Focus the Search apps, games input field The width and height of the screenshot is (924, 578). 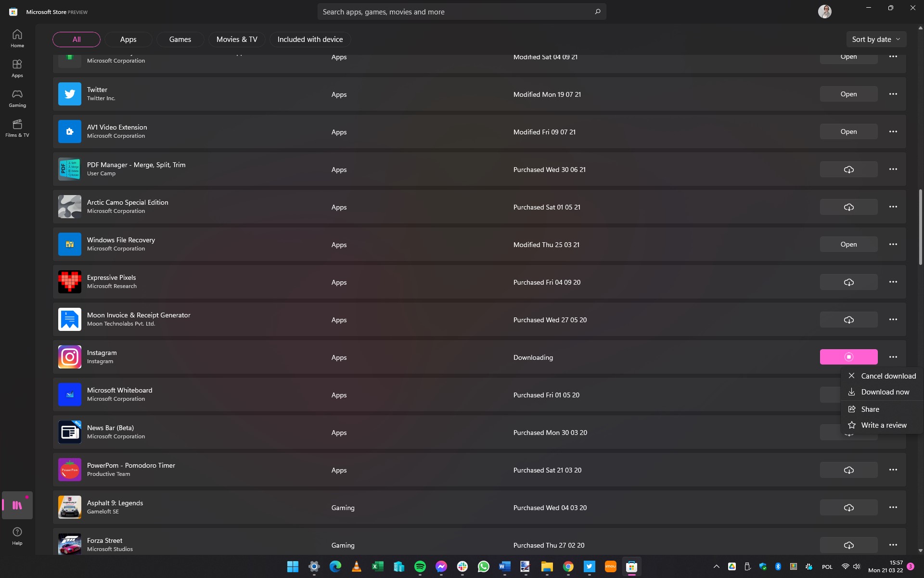point(462,12)
